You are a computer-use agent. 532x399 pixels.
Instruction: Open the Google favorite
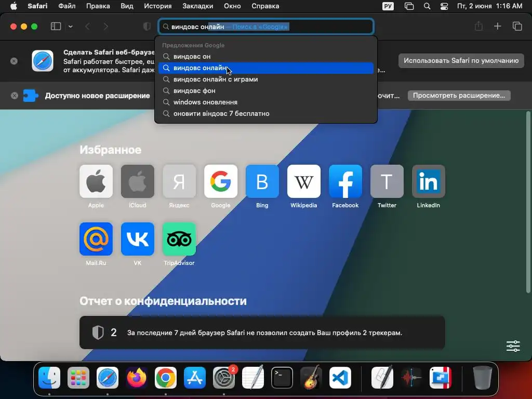(220, 181)
